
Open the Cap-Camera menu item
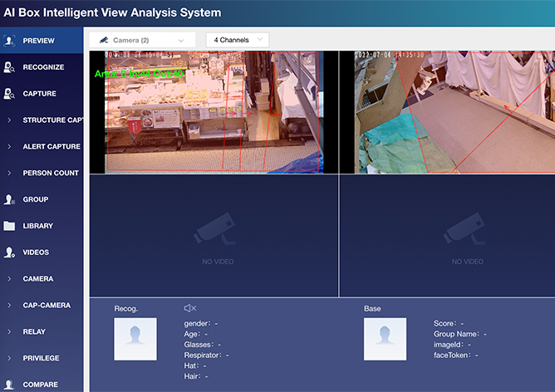[47, 305]
